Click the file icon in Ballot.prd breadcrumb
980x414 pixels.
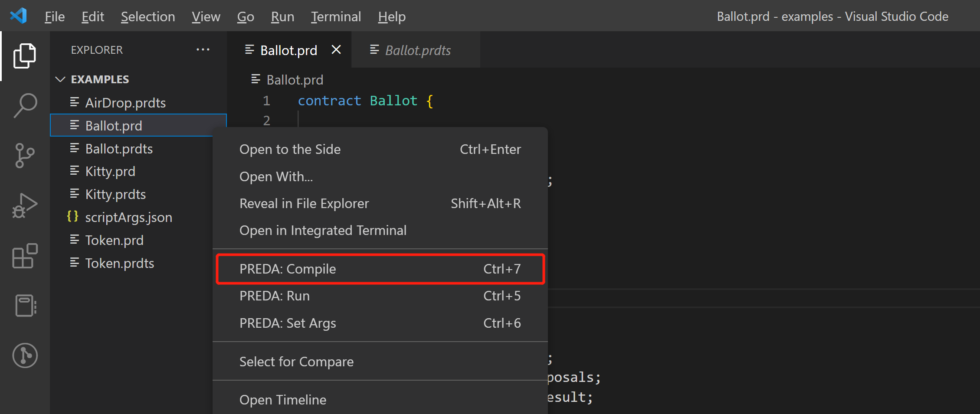pos(256,79)
